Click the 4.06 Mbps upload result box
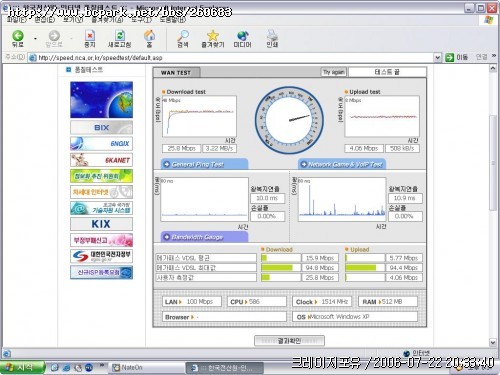Viewport: 500px width, 375px height. click(364, 148)
